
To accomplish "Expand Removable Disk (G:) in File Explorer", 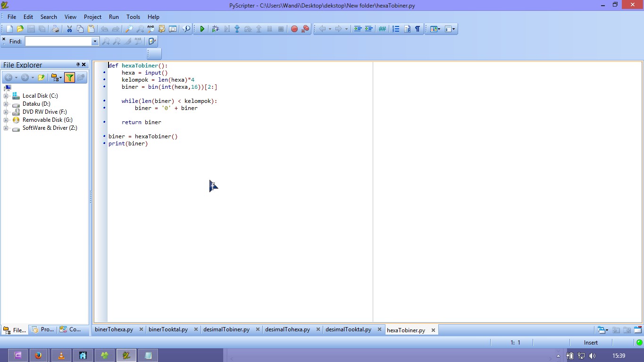I will point(5,119).
